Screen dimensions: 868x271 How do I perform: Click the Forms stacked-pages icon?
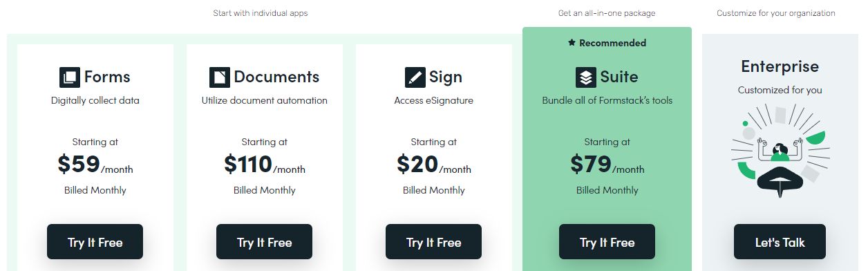click(70, 77)
